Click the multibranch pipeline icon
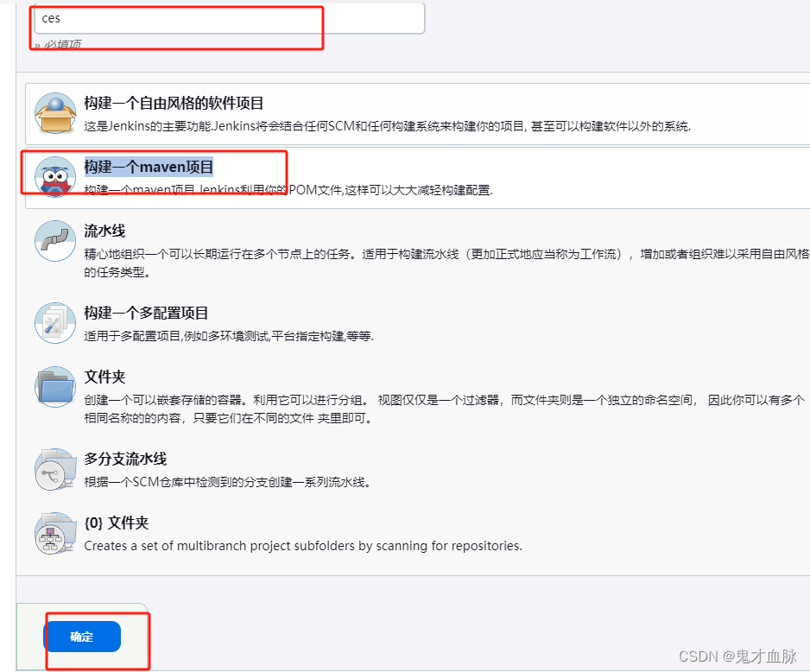This screenshot has width=810, height=672. pos(55,469)
